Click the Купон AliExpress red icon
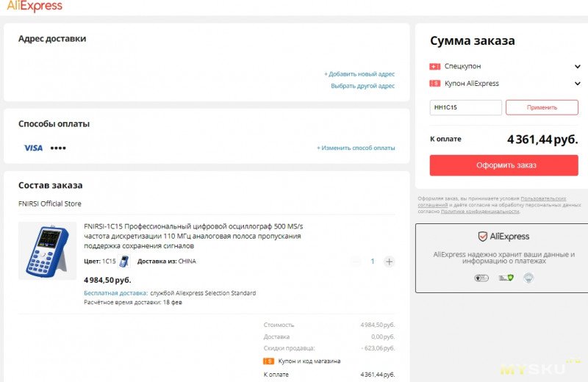The height and width of the screenshot is (382, 588). [x=434, y=83]
